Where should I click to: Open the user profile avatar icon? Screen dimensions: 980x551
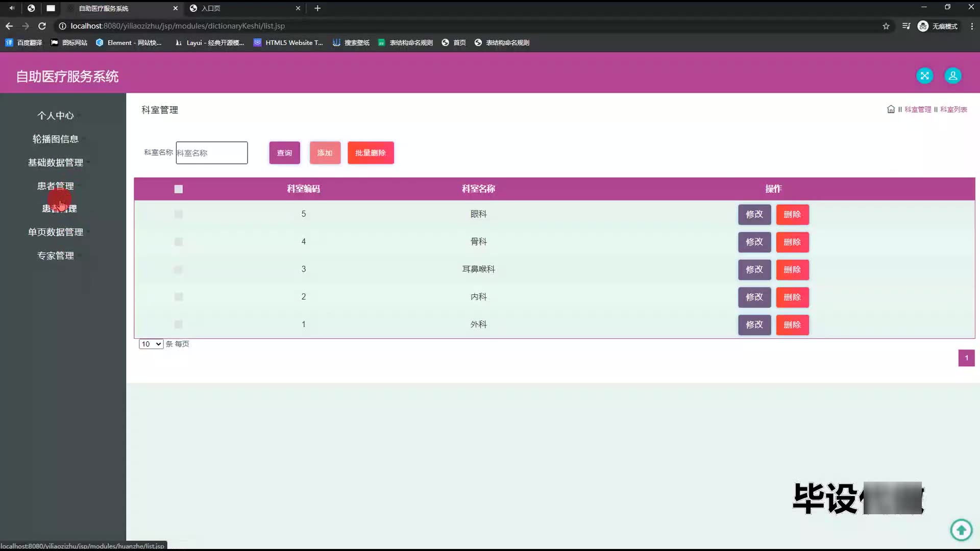[x=952, y=76]
